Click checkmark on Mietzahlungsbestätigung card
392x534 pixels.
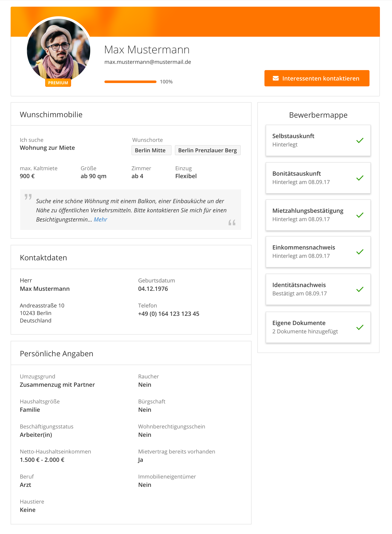pos(360,215)
